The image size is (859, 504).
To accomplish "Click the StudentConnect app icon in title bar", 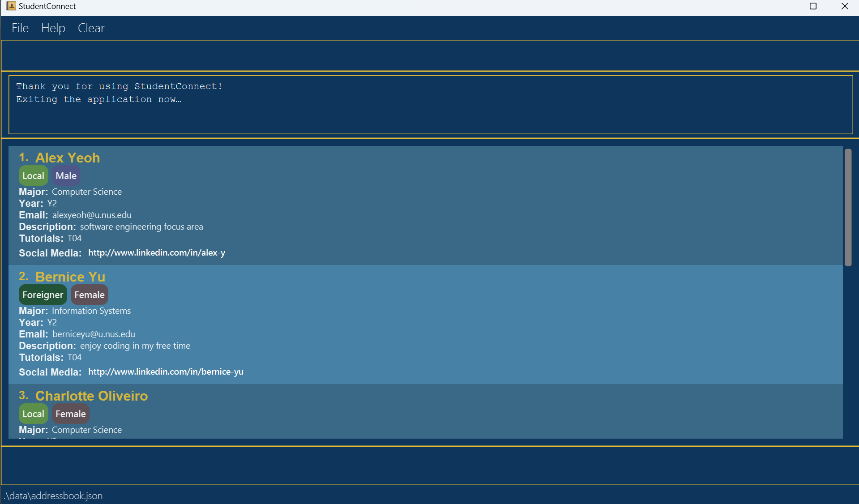I will click(x=11, y=6).
